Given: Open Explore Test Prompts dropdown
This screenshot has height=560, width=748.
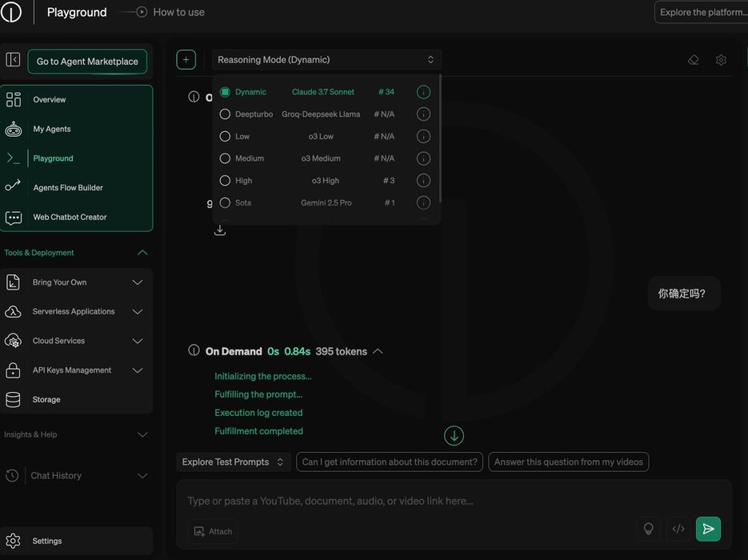Looking at the screenshot, I should [x=234, y=462].
